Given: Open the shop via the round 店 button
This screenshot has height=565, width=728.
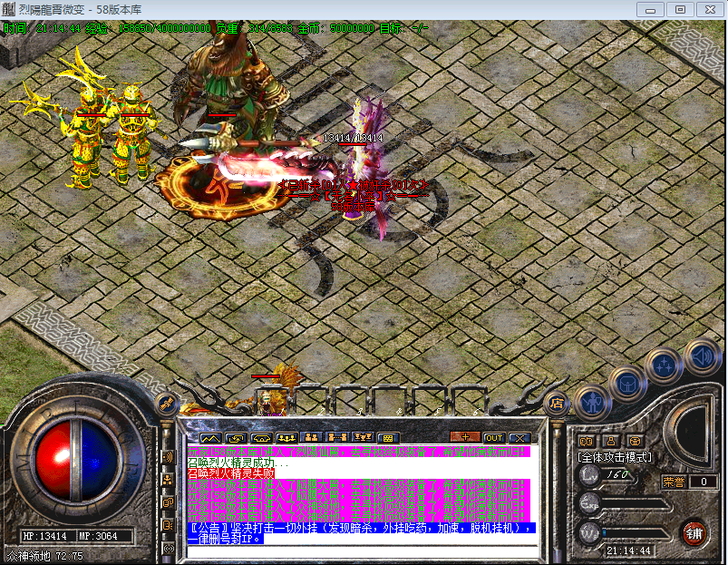Looking at the screenshot, I should 557,404.
